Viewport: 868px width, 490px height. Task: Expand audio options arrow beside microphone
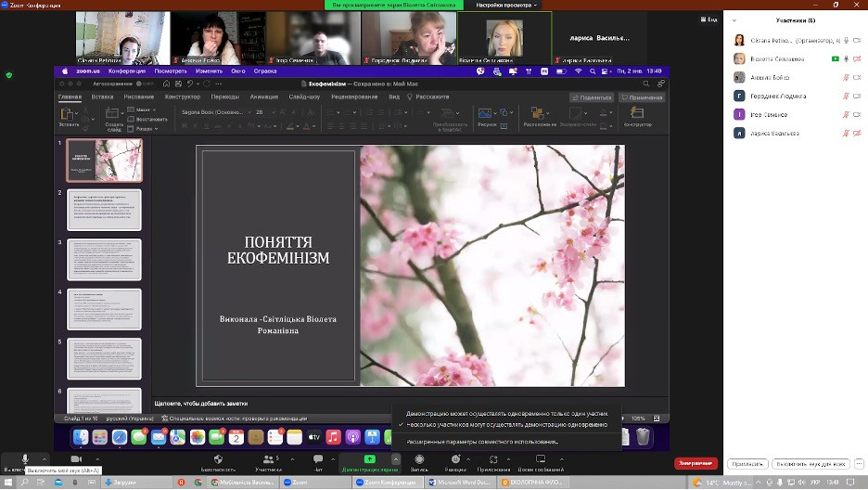tap(43, 459)
